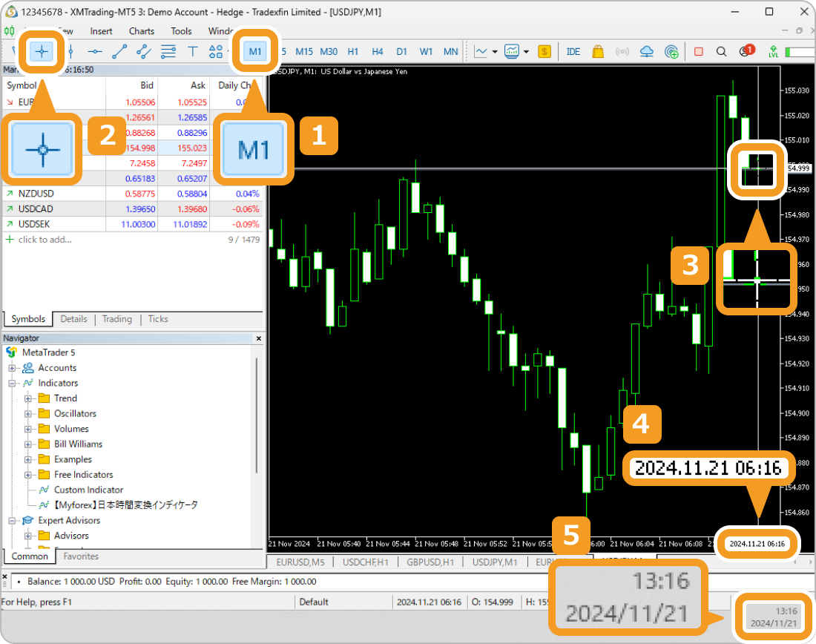
Task: Open the chart type dropdown arrow
Action: (x=494, y=51)
